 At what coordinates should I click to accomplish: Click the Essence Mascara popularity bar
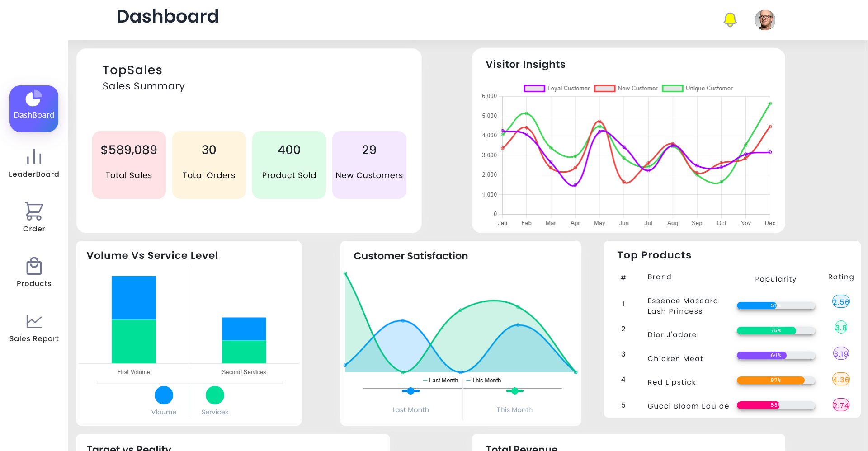[776, 305]
